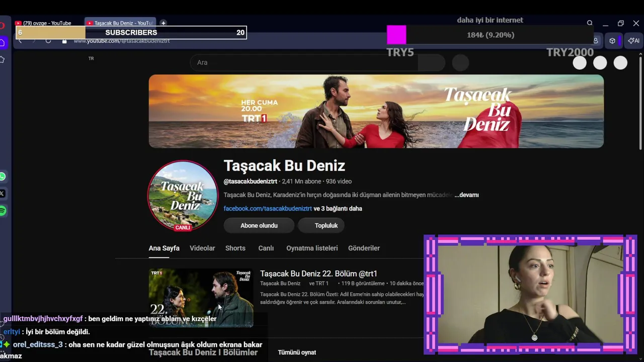The height and width of the screenshot is (362, 644).
Task: Click the Taşacak Bu Deniz channel avatar
Action: point(183,196)
